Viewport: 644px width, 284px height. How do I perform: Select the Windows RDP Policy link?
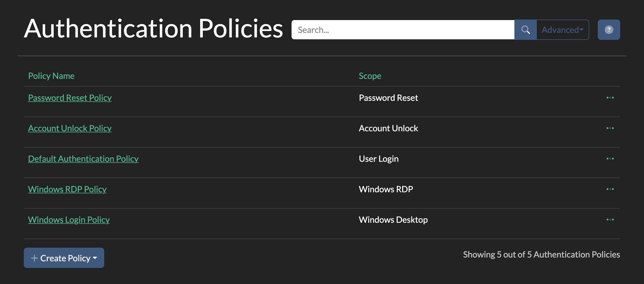(67, 189)
